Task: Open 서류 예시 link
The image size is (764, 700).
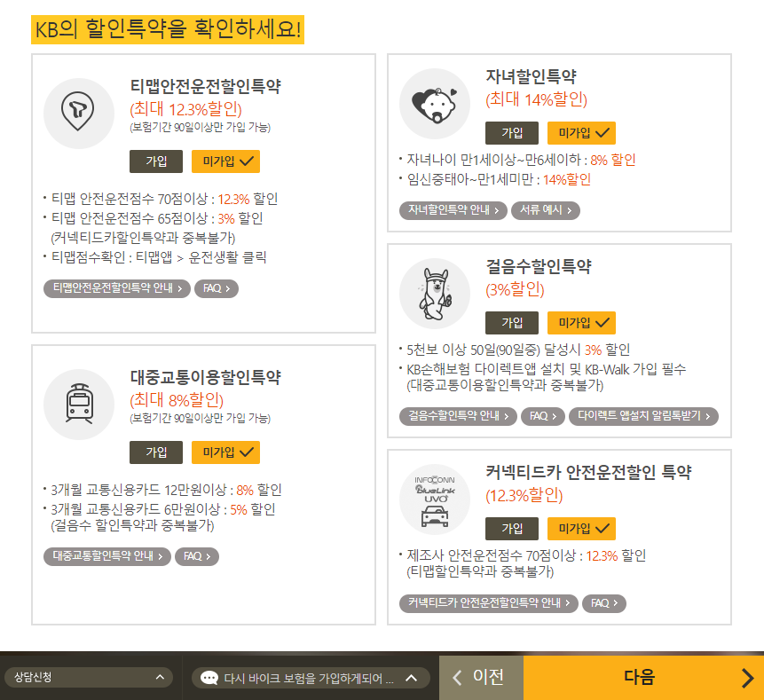Action: click(x=545, y=210)
